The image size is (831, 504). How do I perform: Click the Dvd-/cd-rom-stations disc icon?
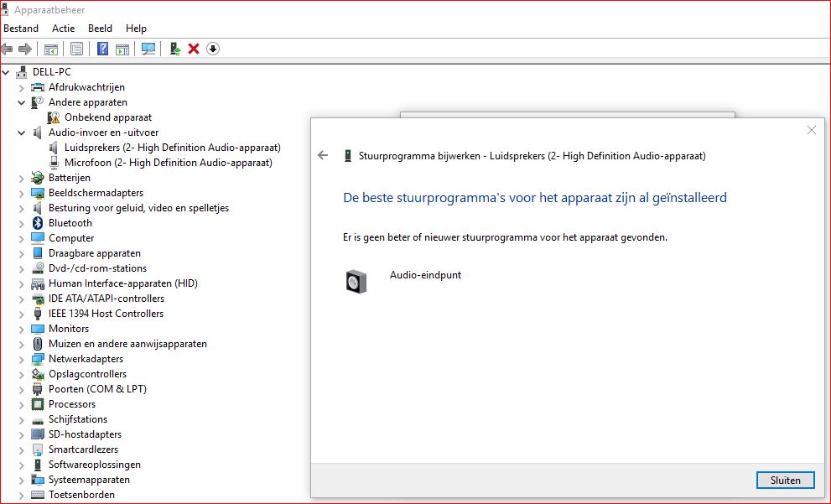coord(38,268)
